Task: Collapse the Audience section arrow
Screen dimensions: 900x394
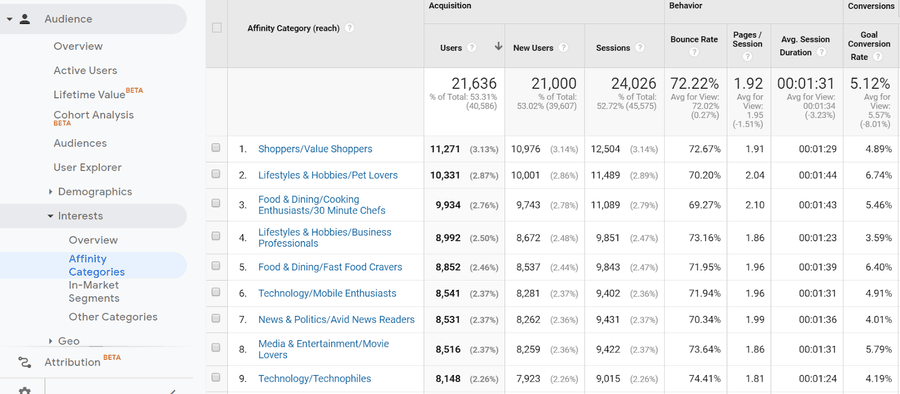Action: point(9,19)
